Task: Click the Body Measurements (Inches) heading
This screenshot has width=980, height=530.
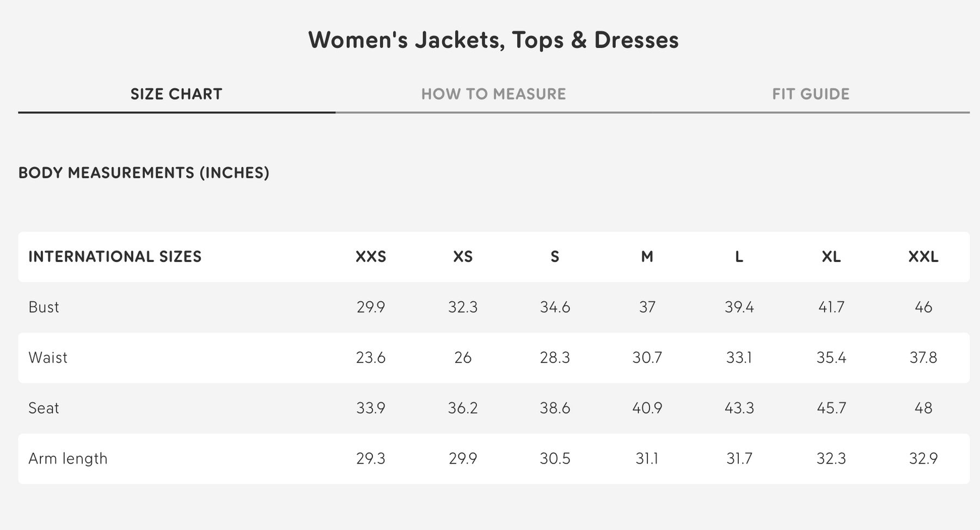Action: (x=144, y=173)
